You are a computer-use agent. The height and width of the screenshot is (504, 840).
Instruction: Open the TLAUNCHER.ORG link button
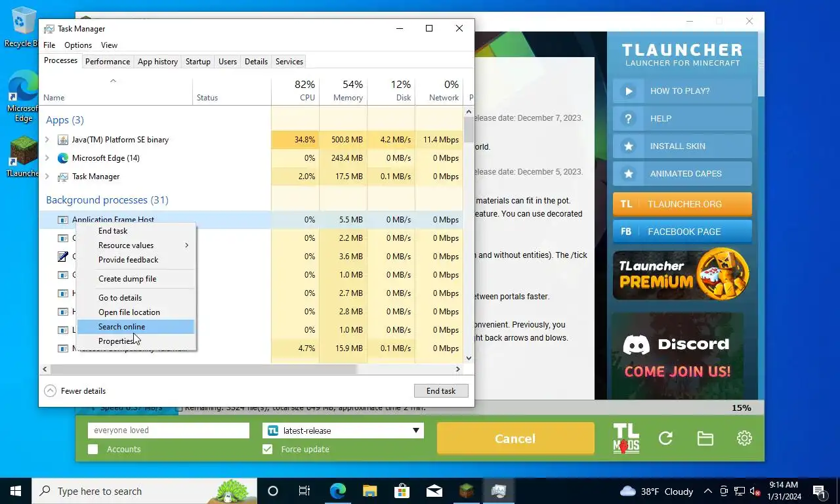coord(682,204)
